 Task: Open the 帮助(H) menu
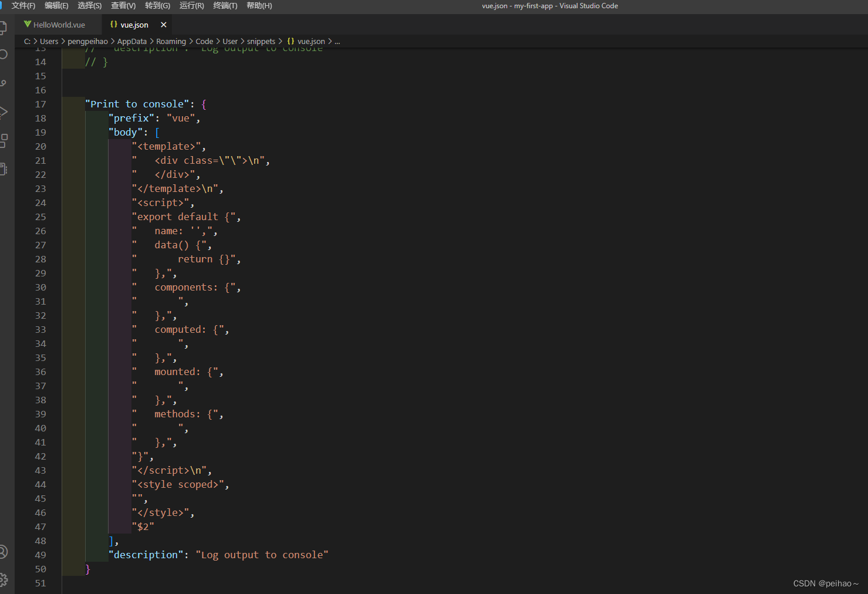click(259, 6)
